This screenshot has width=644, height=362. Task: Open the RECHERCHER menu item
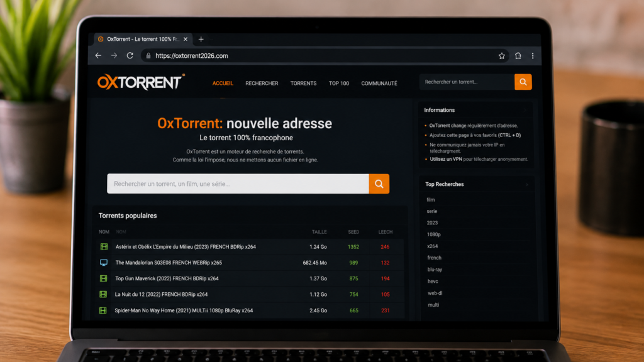(x=262, y=84)
